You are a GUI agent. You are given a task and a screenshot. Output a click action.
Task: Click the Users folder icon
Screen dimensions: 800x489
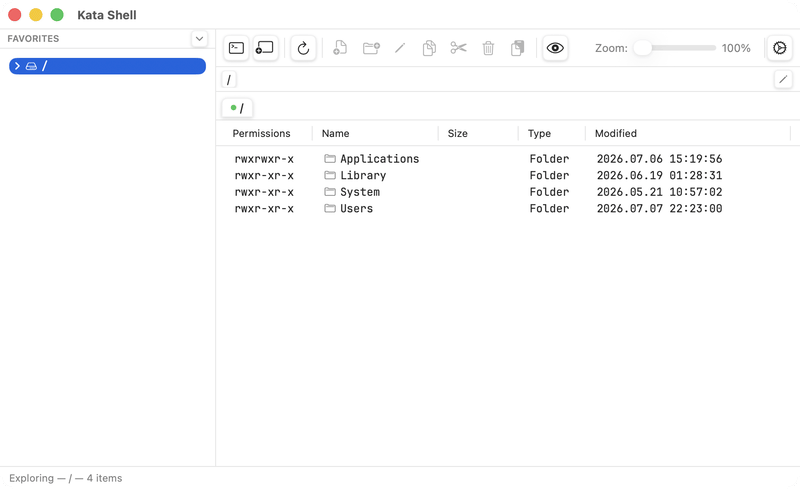pos(330,208)
